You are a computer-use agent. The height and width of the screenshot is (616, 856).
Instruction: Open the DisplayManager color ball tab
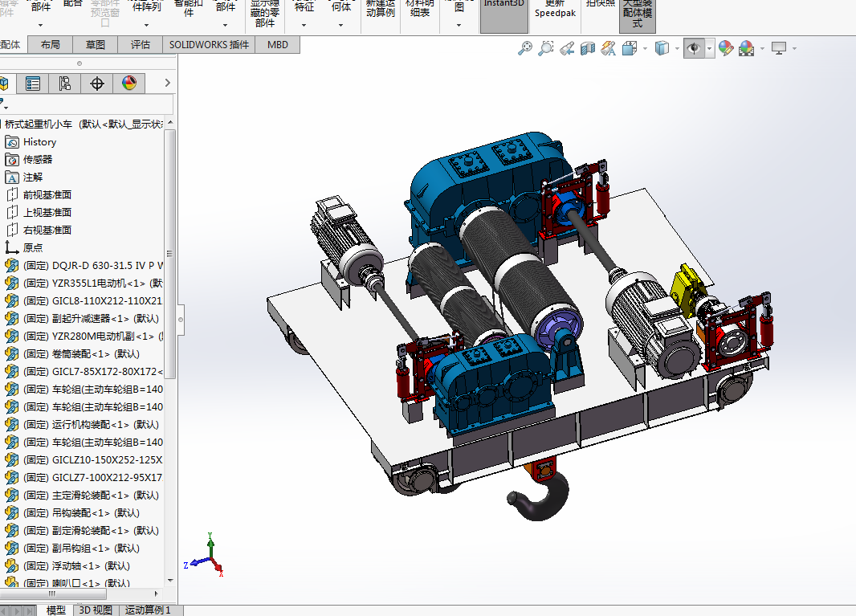129,83
